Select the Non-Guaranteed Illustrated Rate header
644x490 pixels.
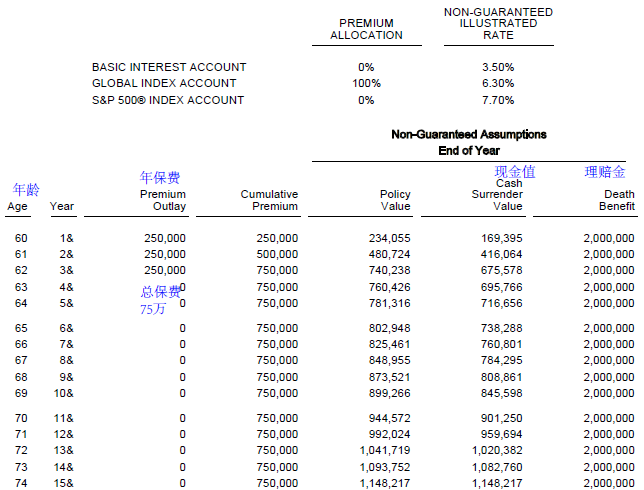coord(498,24)
